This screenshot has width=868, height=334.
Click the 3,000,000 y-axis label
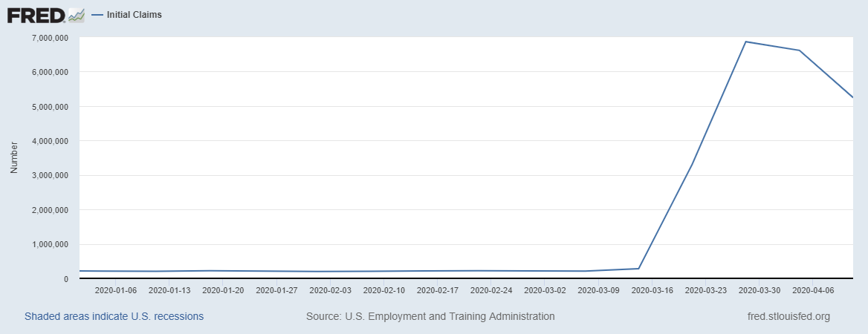point(51,175)
